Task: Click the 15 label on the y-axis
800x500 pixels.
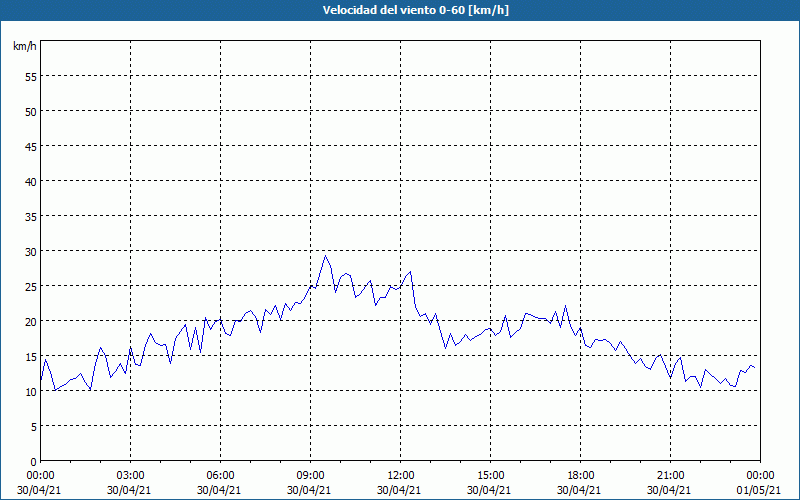Action: tap(31, 356)
